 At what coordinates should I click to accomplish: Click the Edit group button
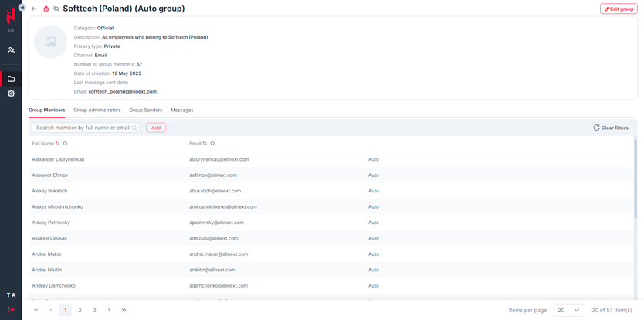point(619,9)
